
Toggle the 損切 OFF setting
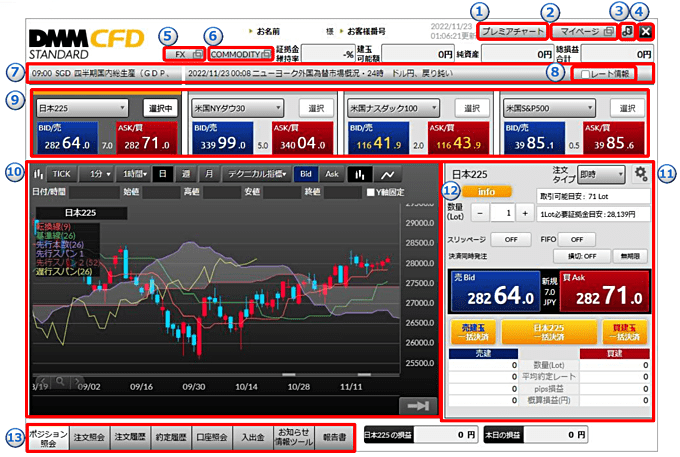pos(582,256)
